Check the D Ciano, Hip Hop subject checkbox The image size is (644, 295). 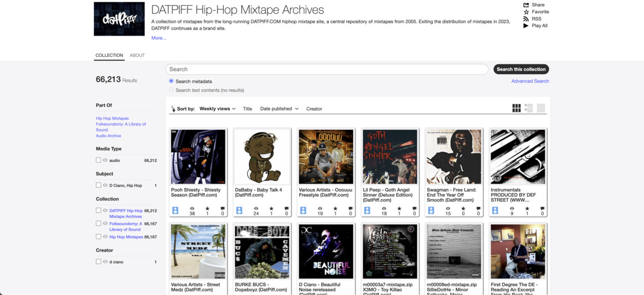click(98, 185)
